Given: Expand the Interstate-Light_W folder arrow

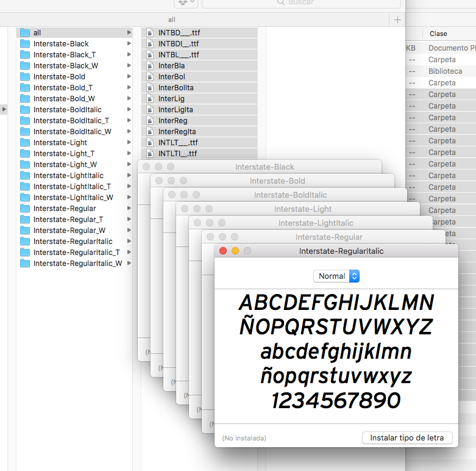Looking at the screenshot, I should [129, 164].
